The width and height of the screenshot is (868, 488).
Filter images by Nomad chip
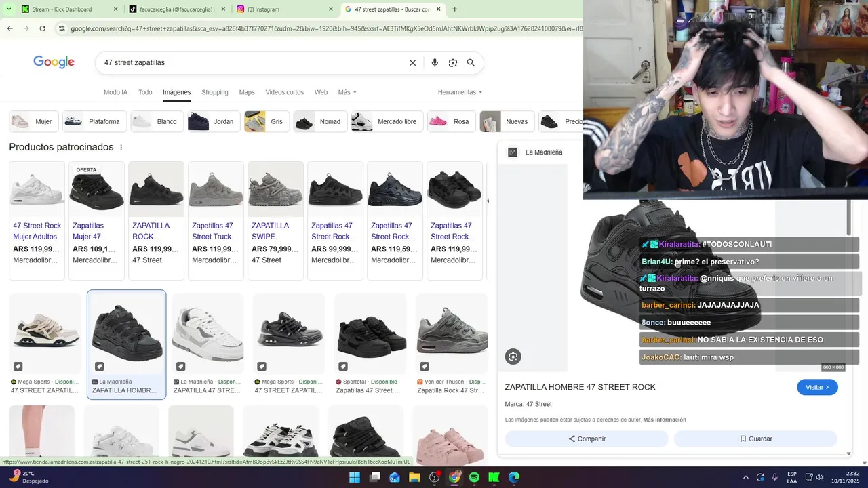(319, 122)
